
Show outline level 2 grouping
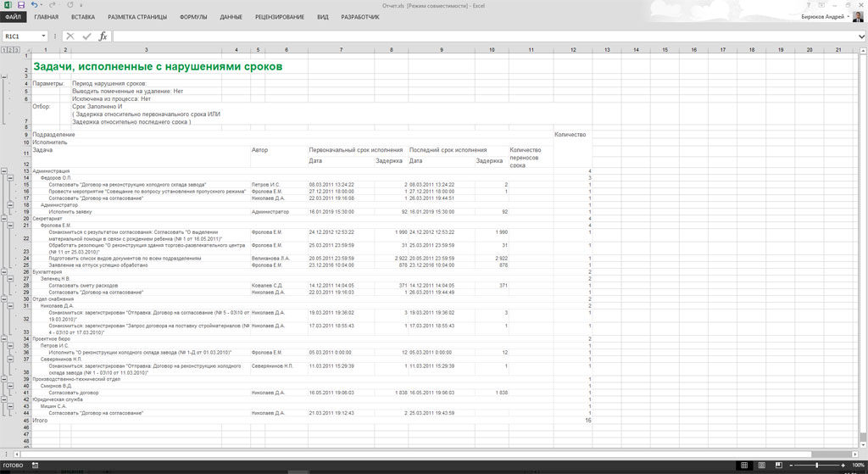(9, 50)
